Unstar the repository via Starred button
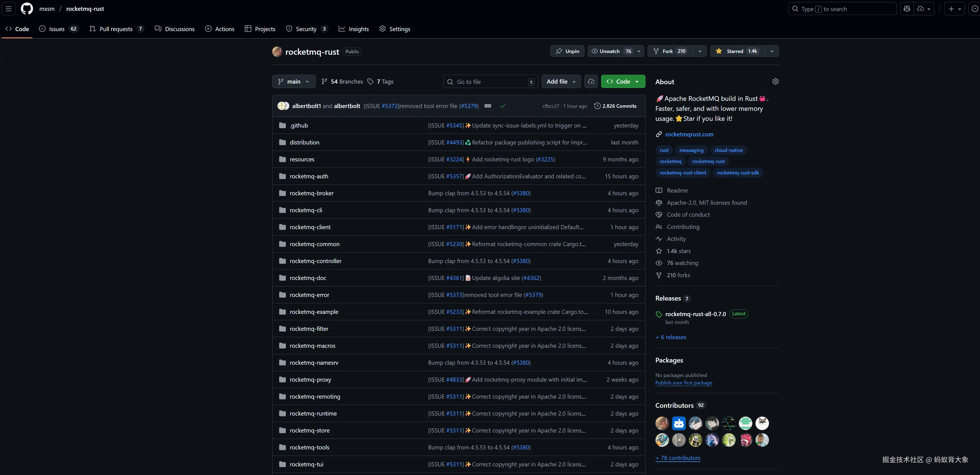 click(x=735, y=51)
